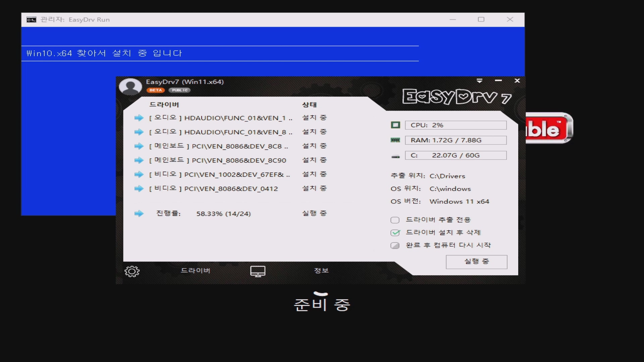Click the monitor icon in bottom bar
The image size is (644, 362).
point(258,271)
